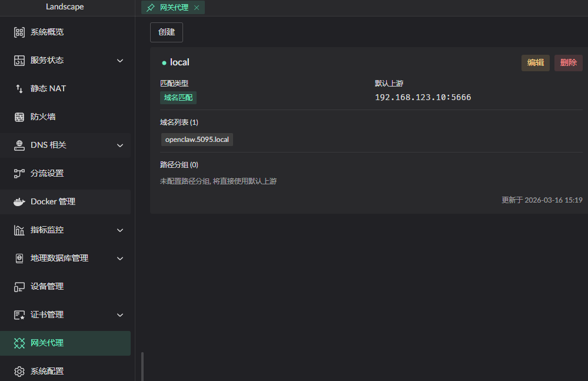
Task: Expand the 证书管理 submenu chevron
Action: 120,315
